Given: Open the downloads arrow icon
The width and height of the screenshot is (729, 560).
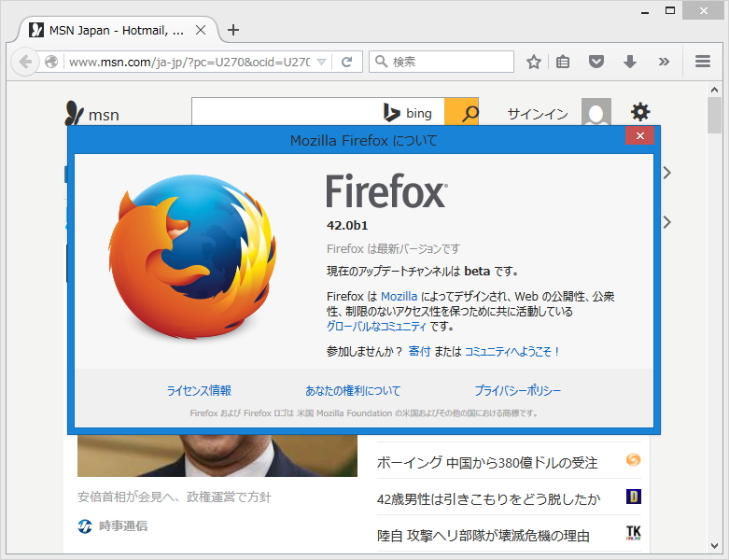Looking at the screenshot, I should point(629,62).
